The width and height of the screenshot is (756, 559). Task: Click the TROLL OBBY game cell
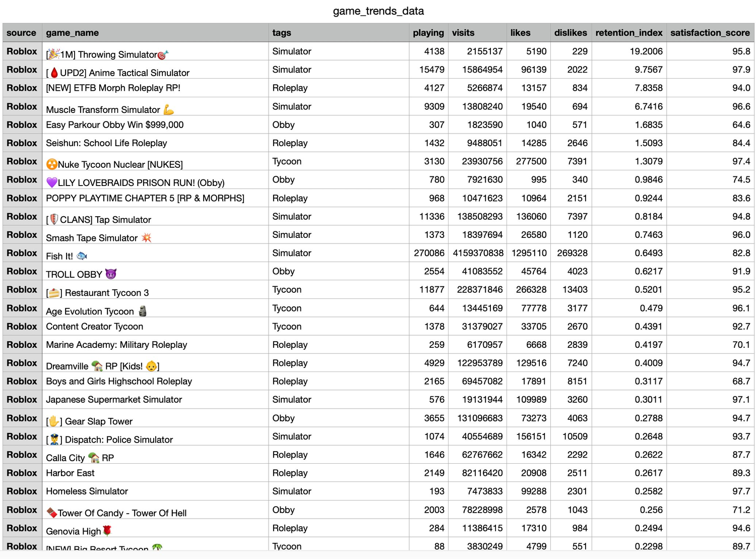click(x=155, y=271)
